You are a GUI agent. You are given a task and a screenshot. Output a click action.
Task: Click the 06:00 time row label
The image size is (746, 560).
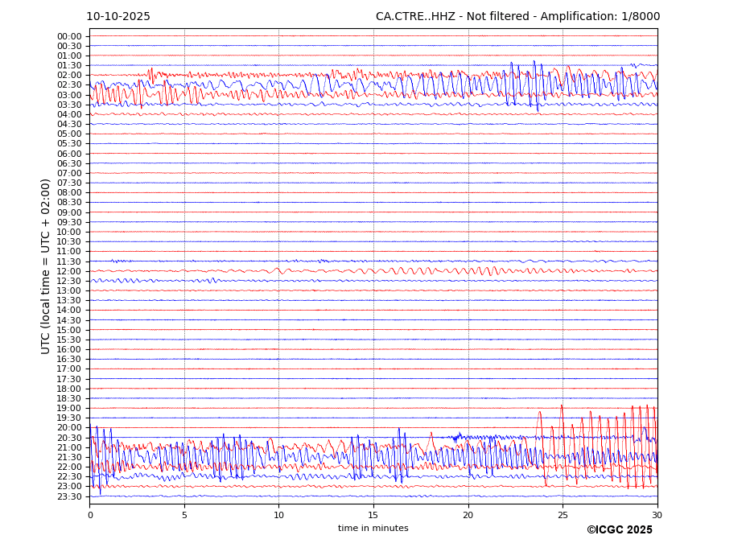click(69, 154)
